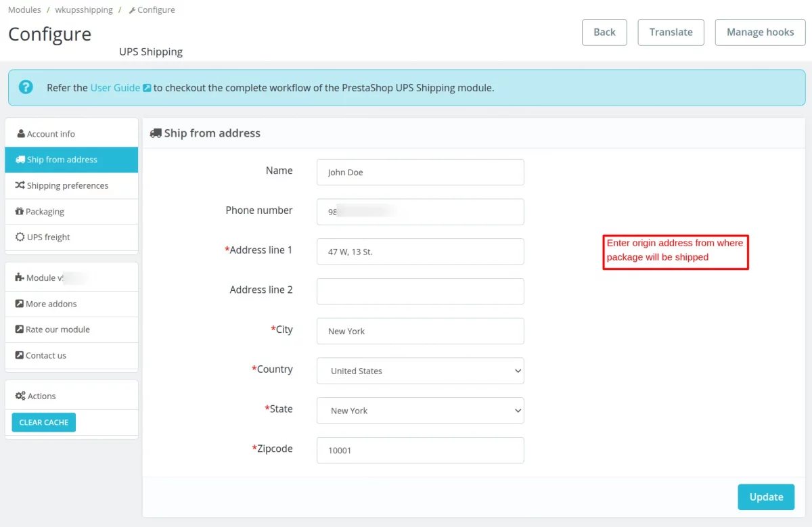This screenshot has width=812, height=527.
Task: Click the blue question mark info icon
Action: (x=26, y=87)
